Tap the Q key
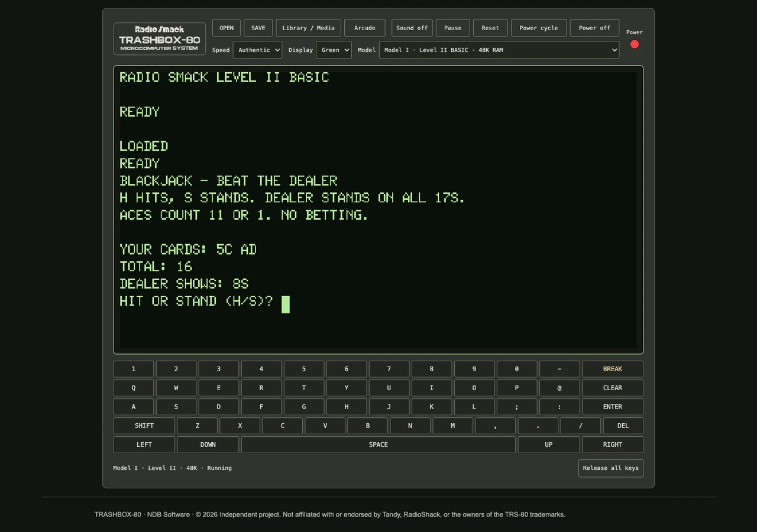This screenshot has width=757, height=532. pos(134,388)
